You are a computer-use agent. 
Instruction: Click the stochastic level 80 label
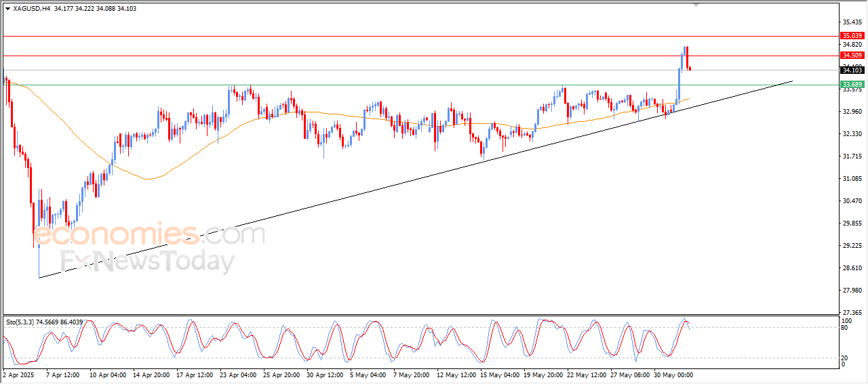(845, 328)
